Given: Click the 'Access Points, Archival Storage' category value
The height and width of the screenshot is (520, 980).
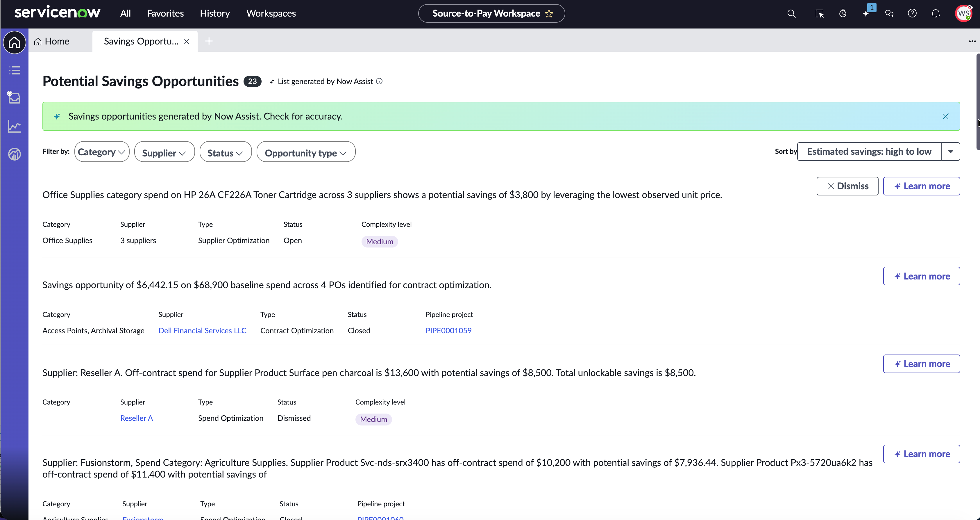Looking at the screenshot, I should coord(93,330).
